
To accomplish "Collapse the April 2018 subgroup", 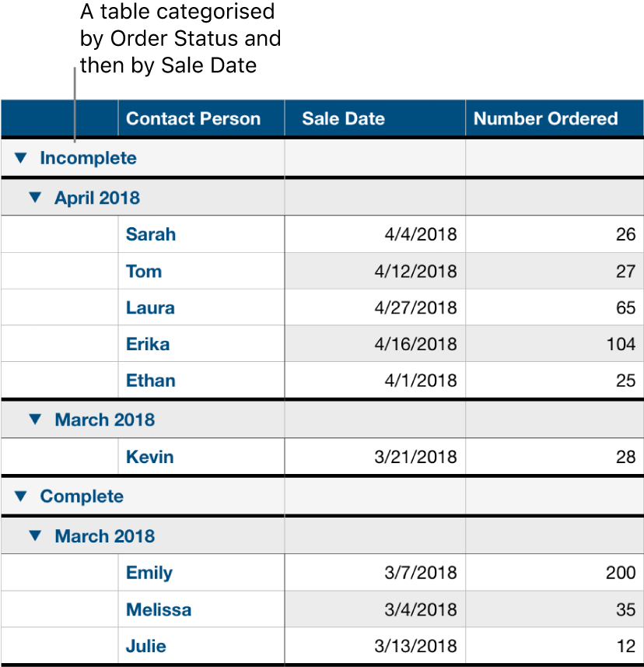I will pos(34,198).
